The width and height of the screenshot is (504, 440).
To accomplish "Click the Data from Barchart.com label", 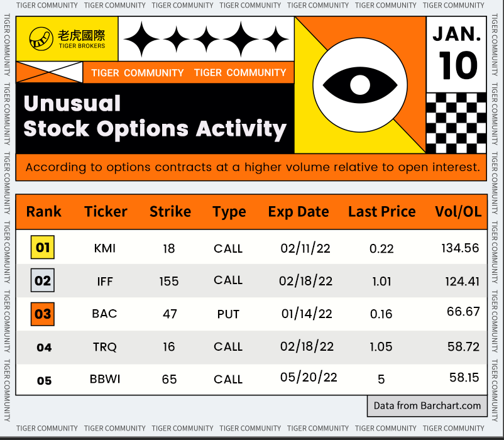I will 427,405.
